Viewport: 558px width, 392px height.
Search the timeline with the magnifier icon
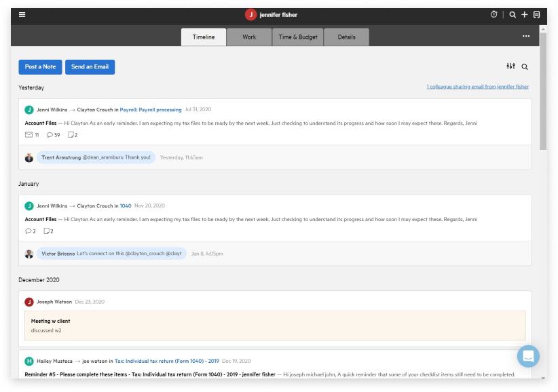point(525,66)
